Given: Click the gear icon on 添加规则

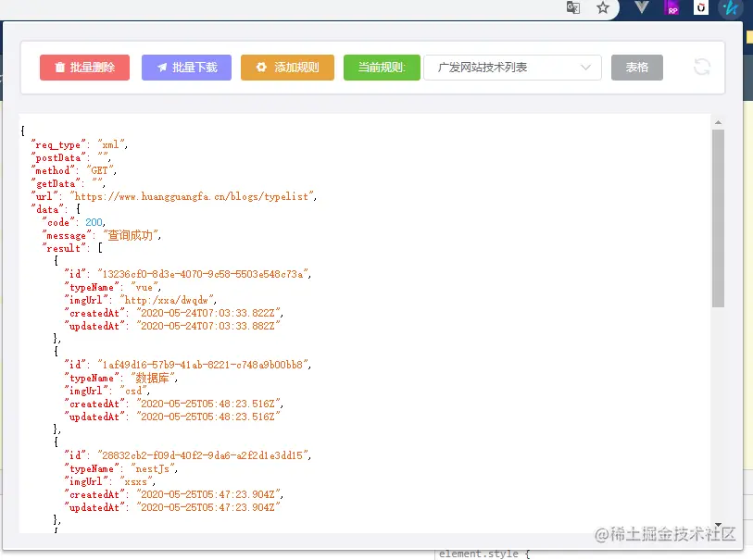Looking at the screenshot, I should [x=261, y=68].
